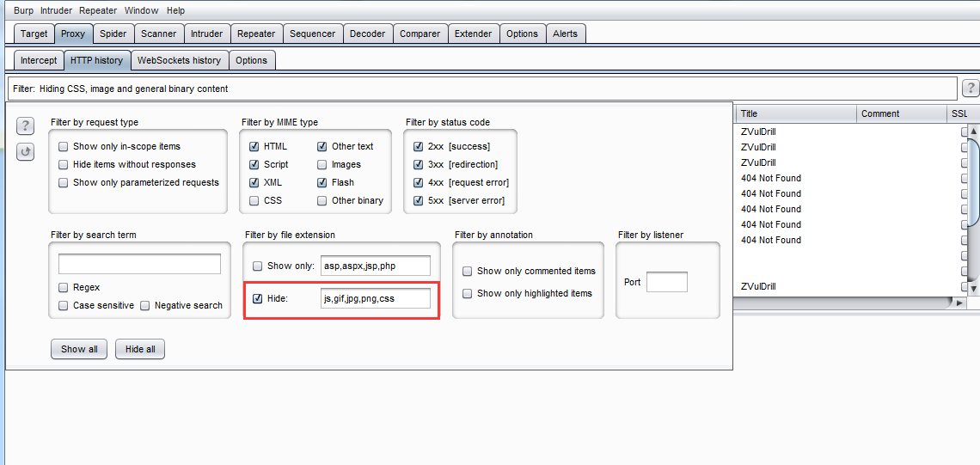The width and height of the screenshot is (980, 465).
Task: Click the horizontal scrollbar right arrow
Action: [x=960, y=303]
